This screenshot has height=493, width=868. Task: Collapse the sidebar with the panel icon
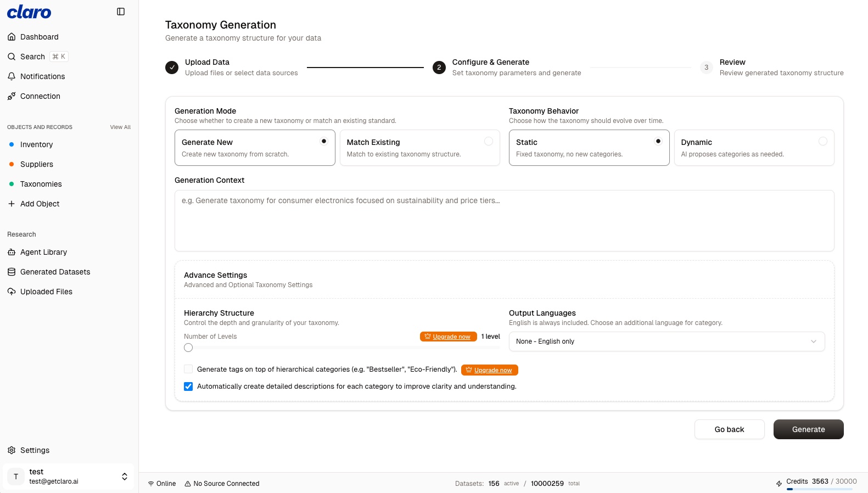point(121,12)
